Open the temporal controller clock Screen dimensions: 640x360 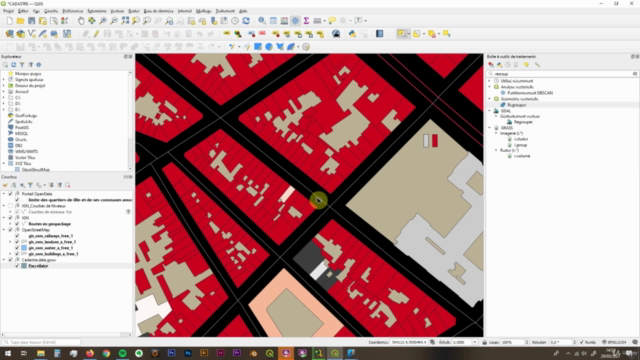pyautogui.click(x=235, y=21)
